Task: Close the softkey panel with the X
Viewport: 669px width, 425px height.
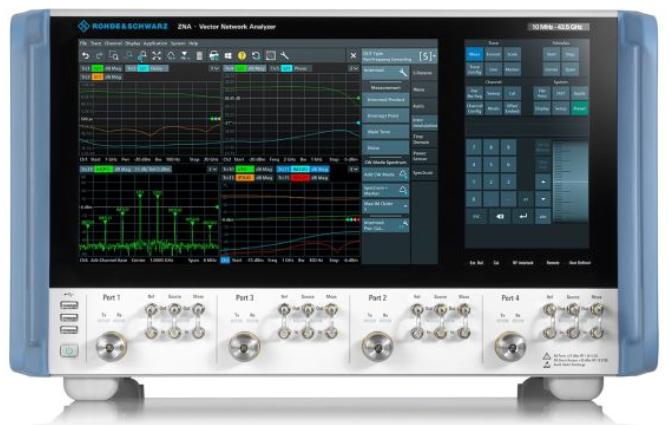Action: click(x=353, y=55)
